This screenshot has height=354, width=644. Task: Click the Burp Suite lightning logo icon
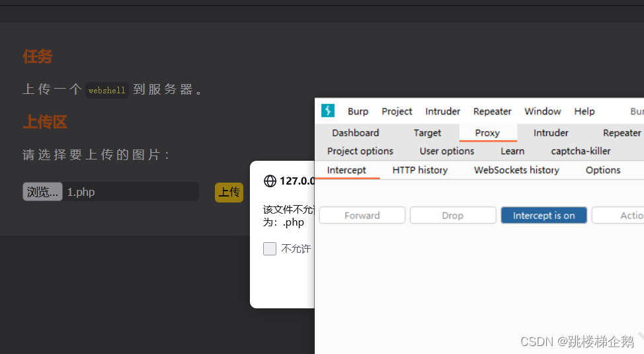(328, 111)
